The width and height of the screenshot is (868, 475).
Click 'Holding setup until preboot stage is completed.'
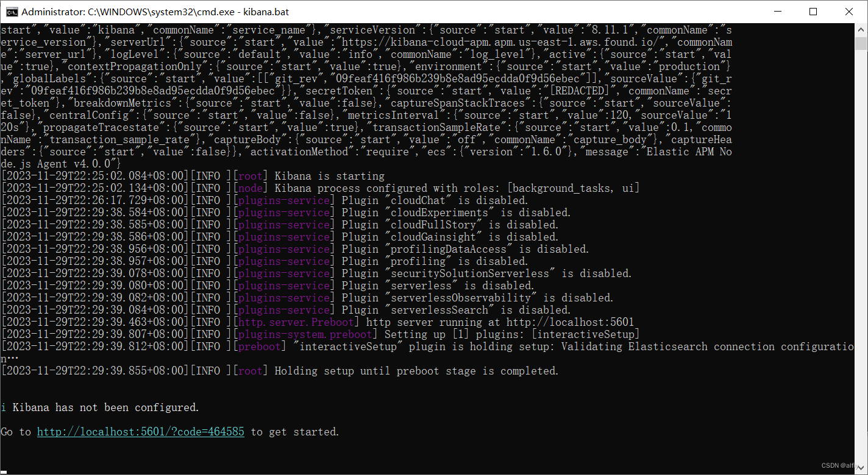(x=417, y=371)
